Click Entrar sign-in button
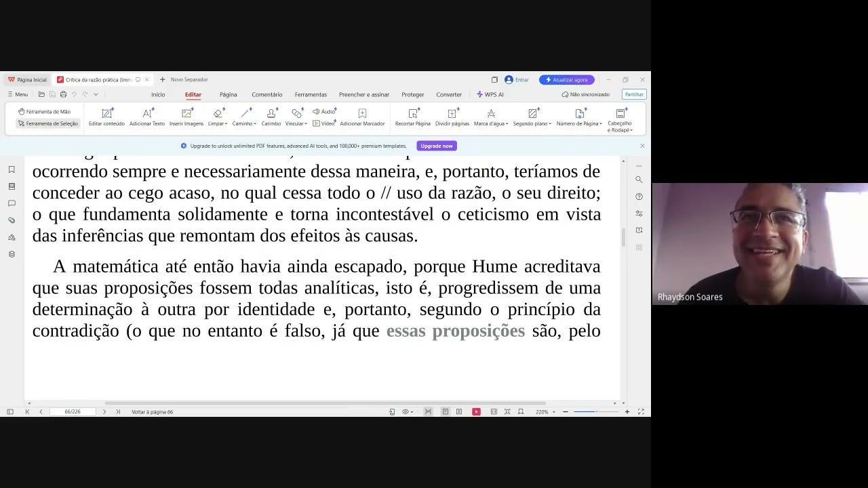Image resolution: width=868 pixels, height=488 pixels. (x=517, y=79)
